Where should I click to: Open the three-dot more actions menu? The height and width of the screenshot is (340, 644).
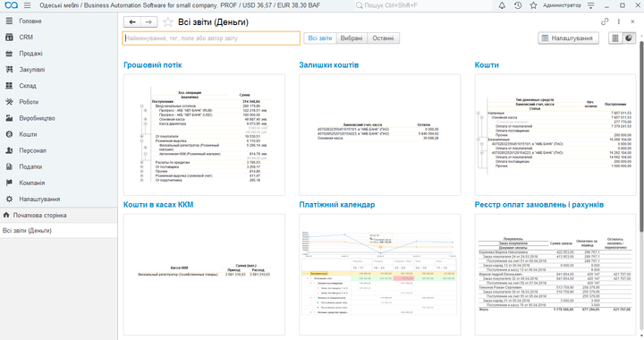click(619, 21)
